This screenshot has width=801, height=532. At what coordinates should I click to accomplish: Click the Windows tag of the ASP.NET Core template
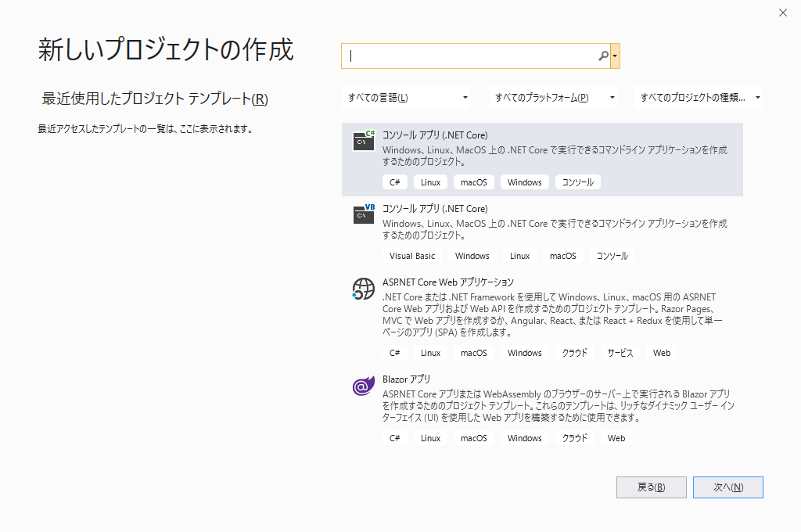coord(525,353)
